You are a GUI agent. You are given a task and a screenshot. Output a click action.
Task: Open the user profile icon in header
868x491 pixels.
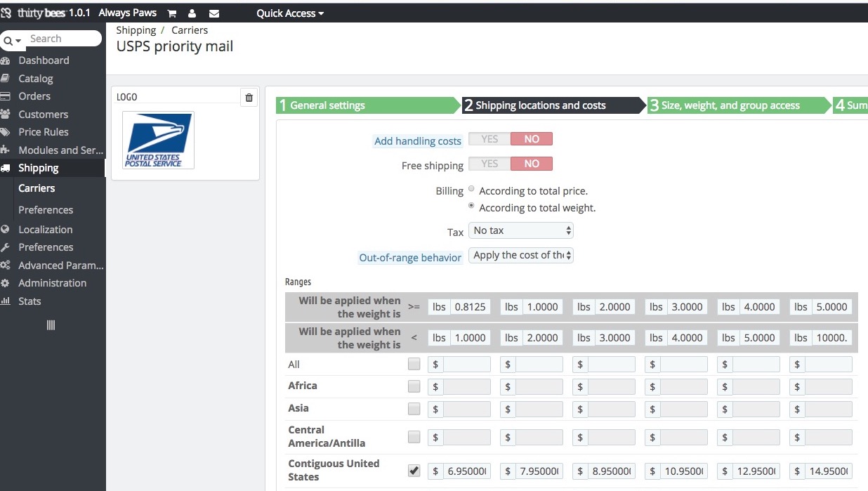point(192,13)
